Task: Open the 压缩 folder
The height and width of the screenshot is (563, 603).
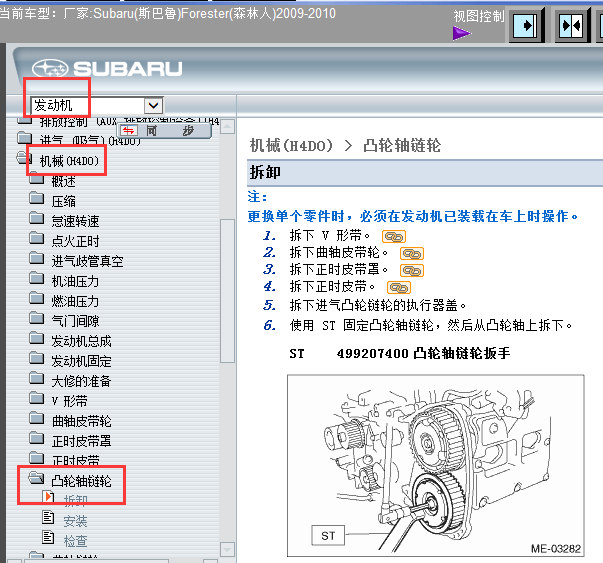Action: pos(64,201)
